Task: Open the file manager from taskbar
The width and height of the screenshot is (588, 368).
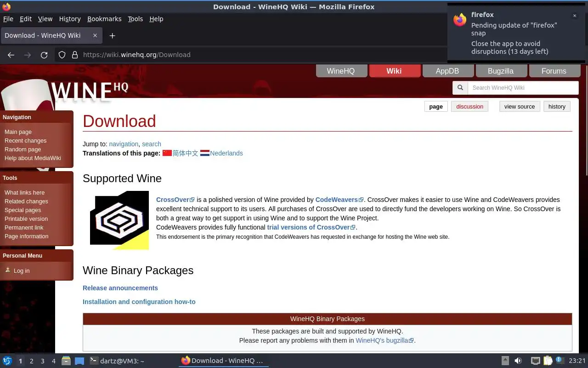Action: point(66,361)
